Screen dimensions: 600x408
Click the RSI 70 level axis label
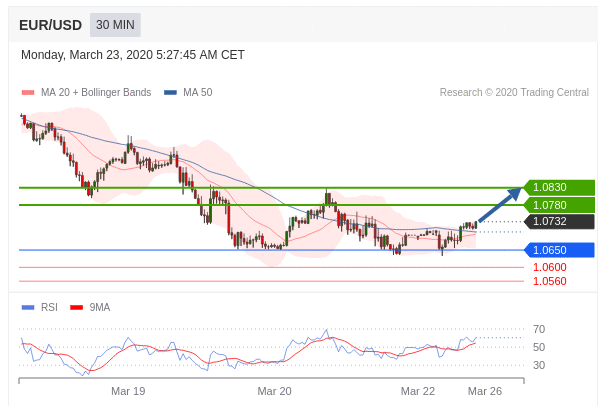coord(539,329)
